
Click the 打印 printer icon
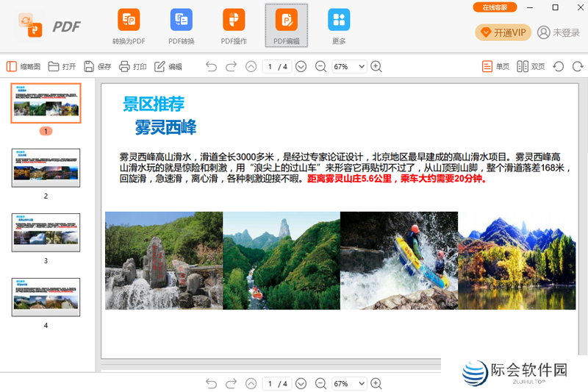tap(124, 67)
